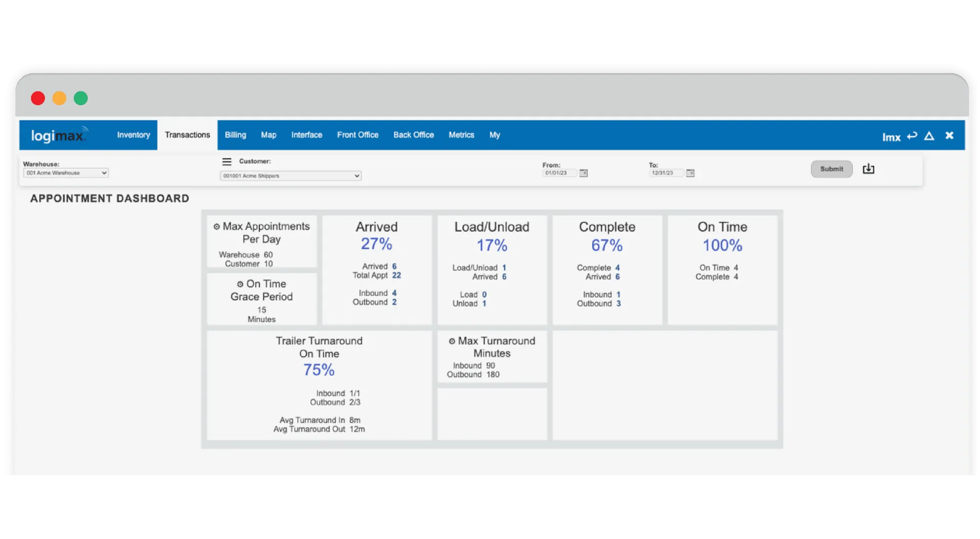Click the back arrow icon in header
Screen dimensions: 980x539
[x=912, y=136]
